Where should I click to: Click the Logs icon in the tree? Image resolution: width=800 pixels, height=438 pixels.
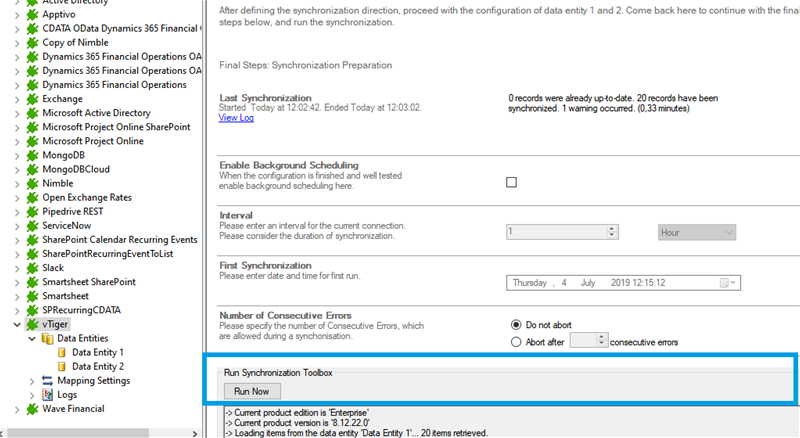47,394
